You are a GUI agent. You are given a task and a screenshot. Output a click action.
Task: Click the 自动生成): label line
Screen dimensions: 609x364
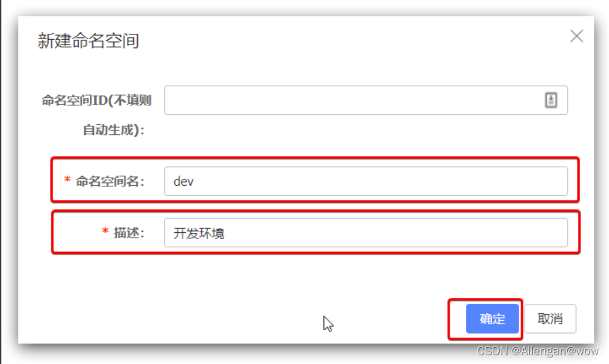tap(114, 130)
